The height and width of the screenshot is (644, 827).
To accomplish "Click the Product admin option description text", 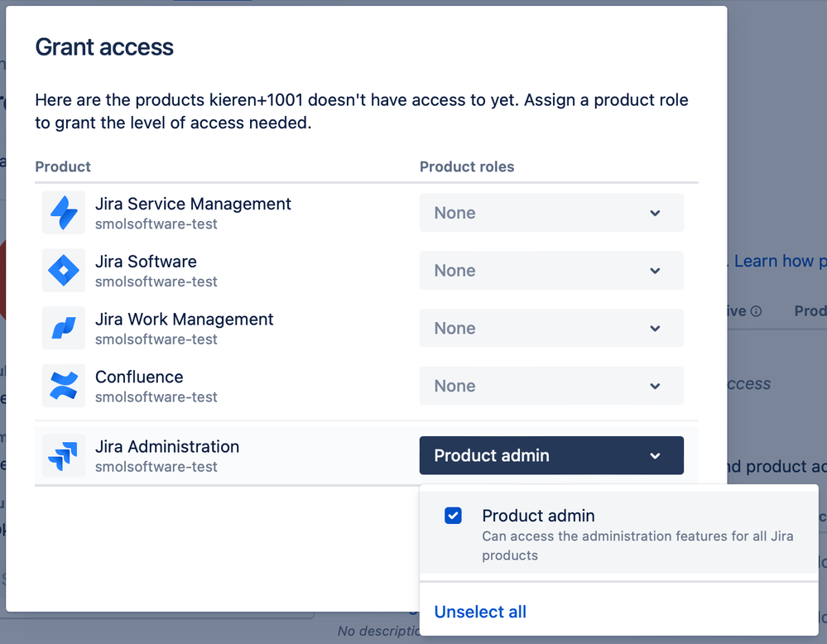I will [637, 545].
